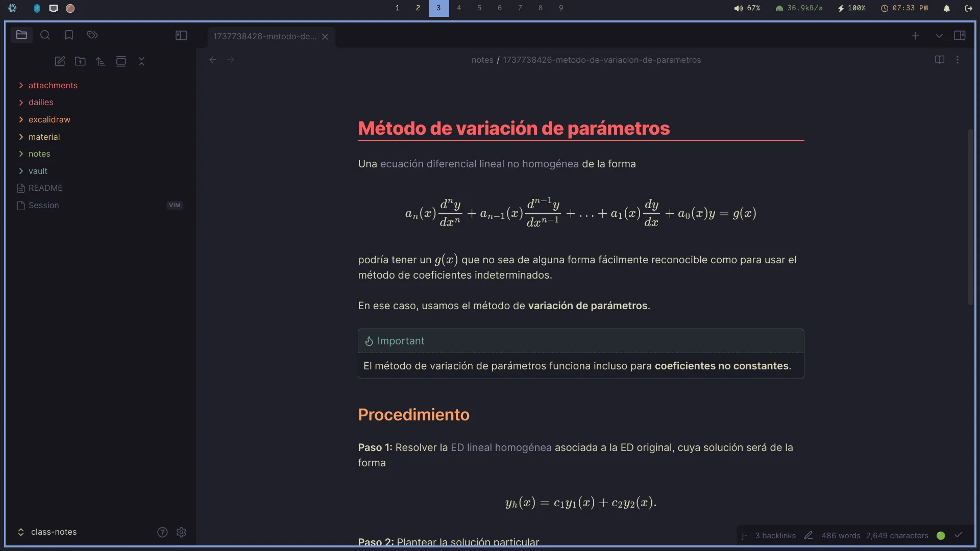Toggle the left sidebar collapse
Image resolution: width=980 pixels, height=551 pixels.
181,35
